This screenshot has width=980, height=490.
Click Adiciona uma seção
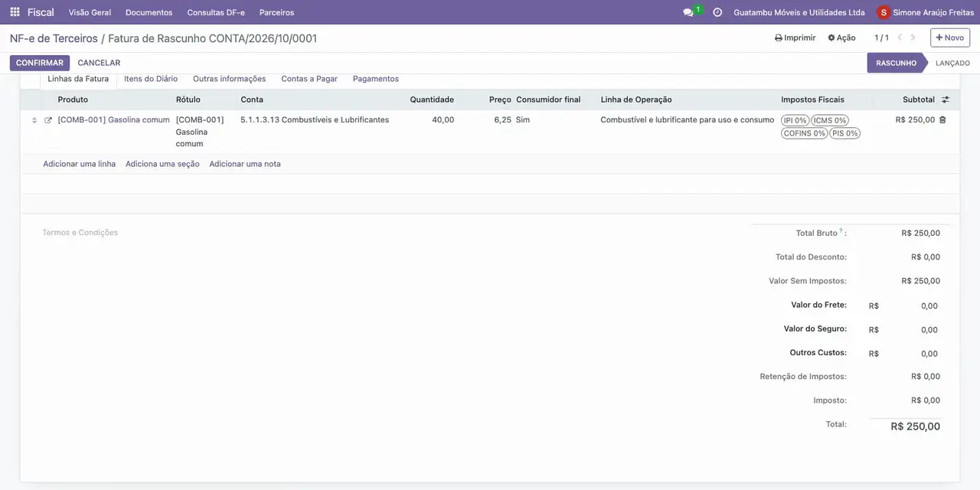coord(162,164)
